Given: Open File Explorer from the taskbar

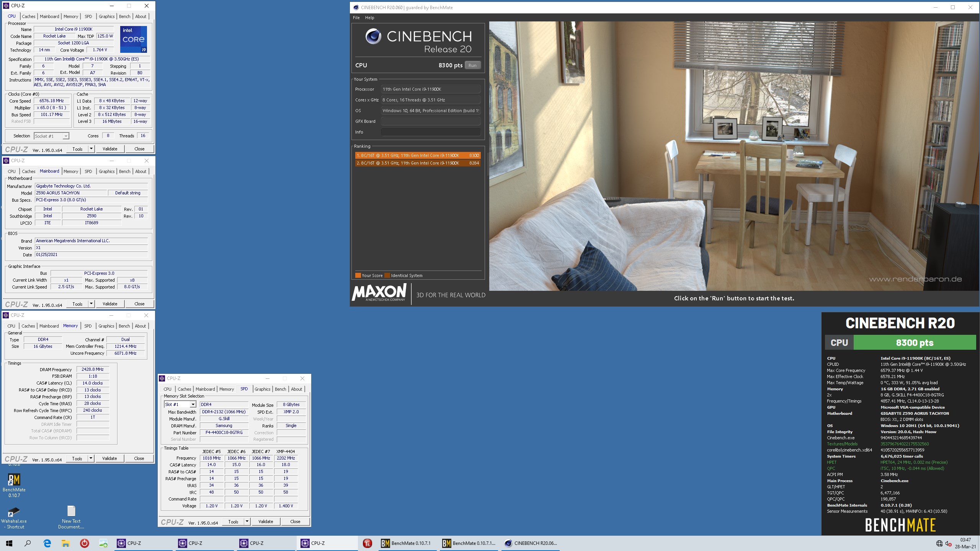Looking at the screenshot, I should click(65, 543).
